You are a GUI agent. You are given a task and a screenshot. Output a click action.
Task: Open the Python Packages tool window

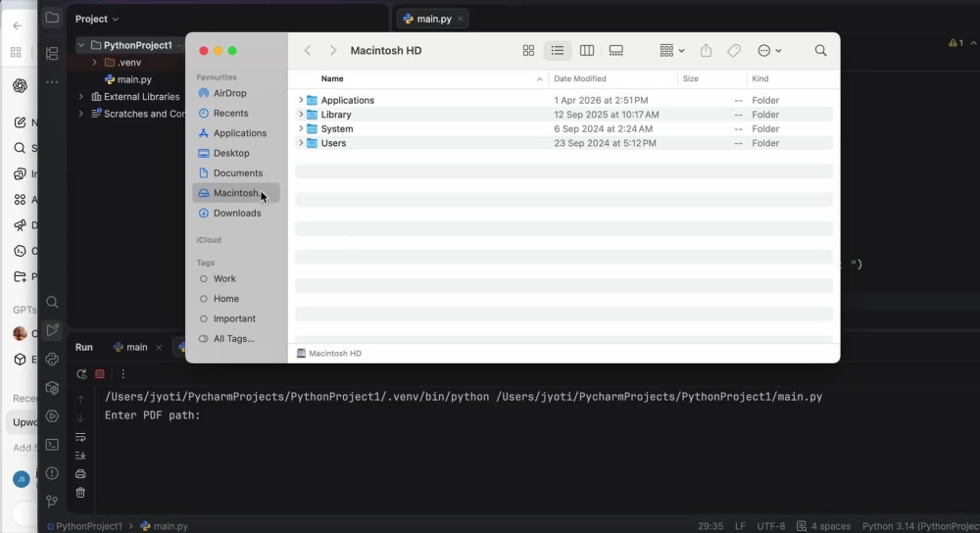[x=52, y=388]
